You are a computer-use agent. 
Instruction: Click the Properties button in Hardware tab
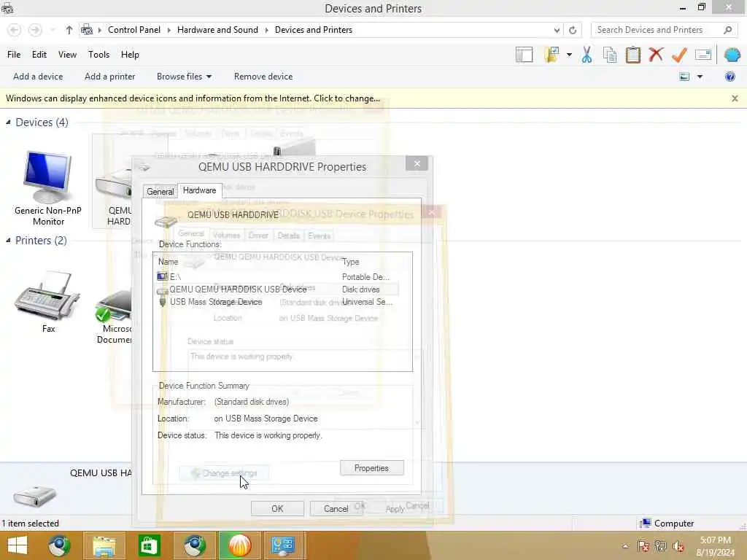[x=371, y=468]
